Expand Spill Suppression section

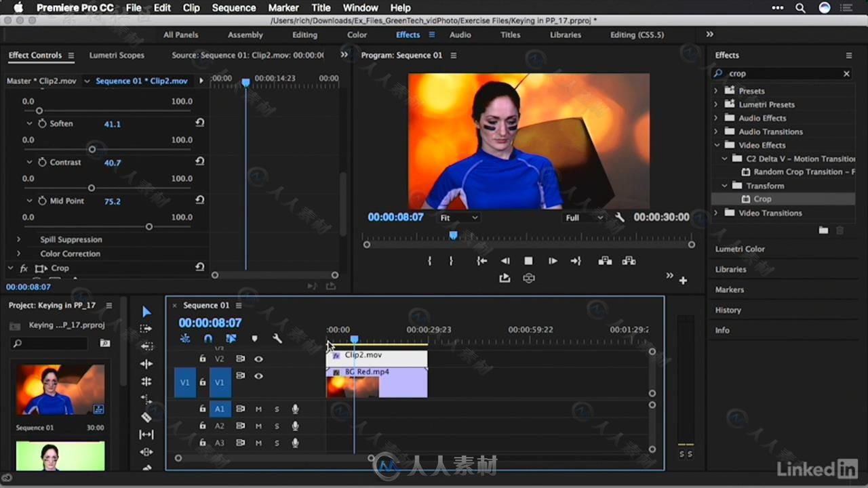click(18, 239)
